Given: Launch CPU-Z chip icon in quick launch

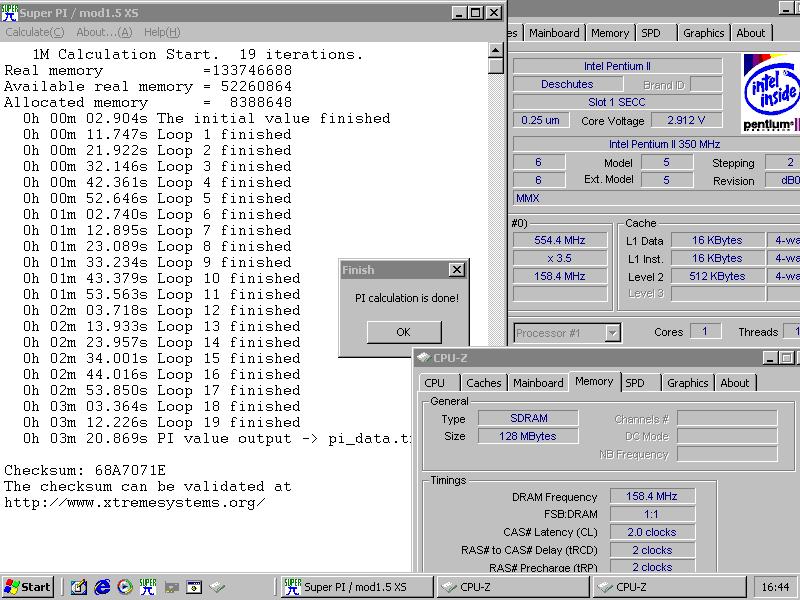Looking at the screenshot, I should (x=217, y=587).
